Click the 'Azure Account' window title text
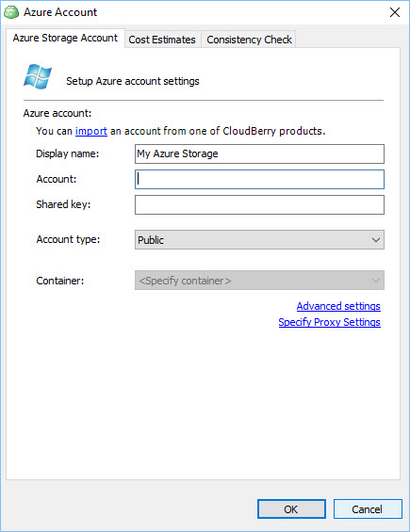 (60, 12)
